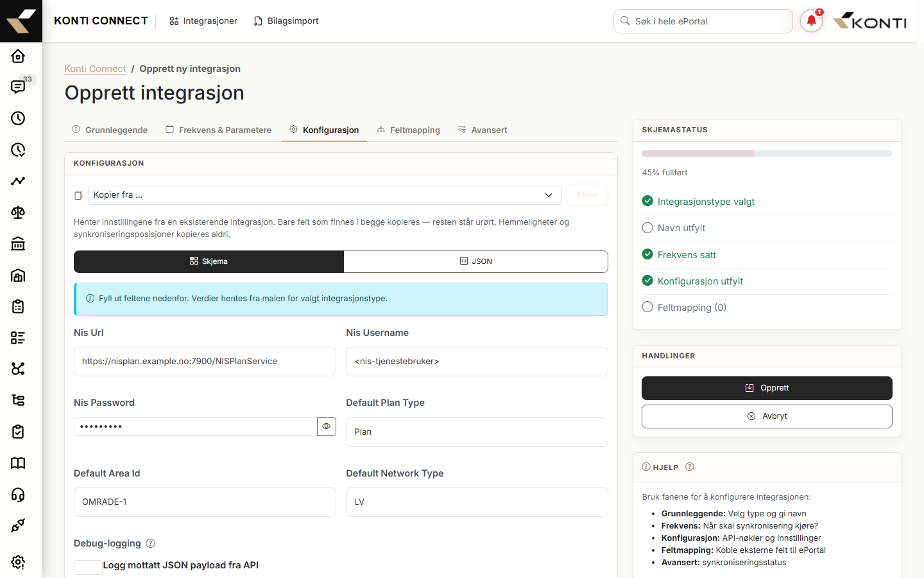Screen dimensions: 924x578
Task: Open the Bilagsimport menu
Action: pyautogui.click(x=286, y=21)
